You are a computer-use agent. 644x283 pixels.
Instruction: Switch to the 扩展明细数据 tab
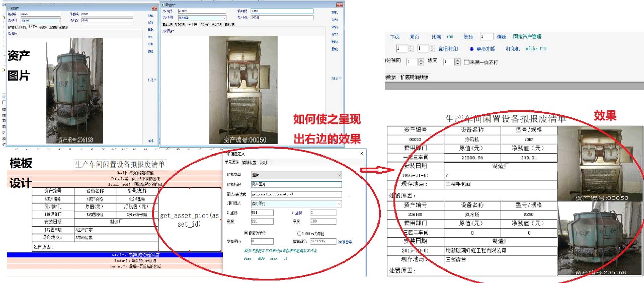[414, 77]
